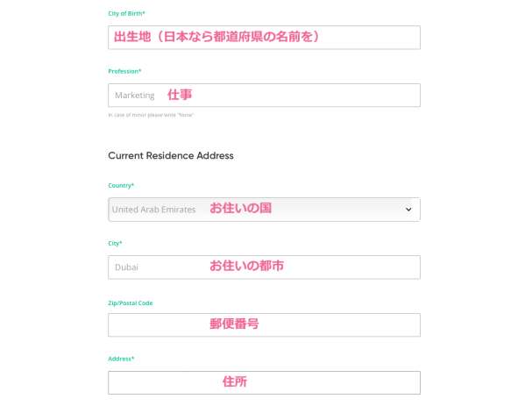This screenshot has width=532, height=406.
Task: Click the minor 'None' hint text
Action: [x=151, y=115]
